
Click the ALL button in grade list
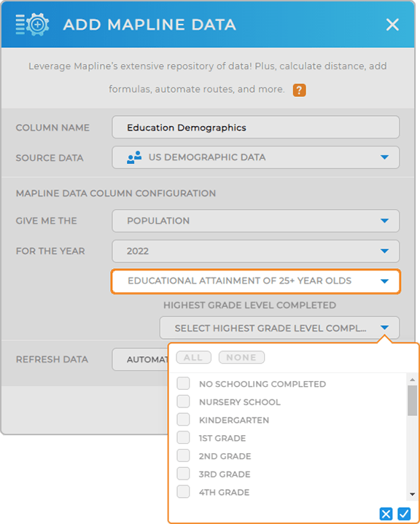coord(194,357)
